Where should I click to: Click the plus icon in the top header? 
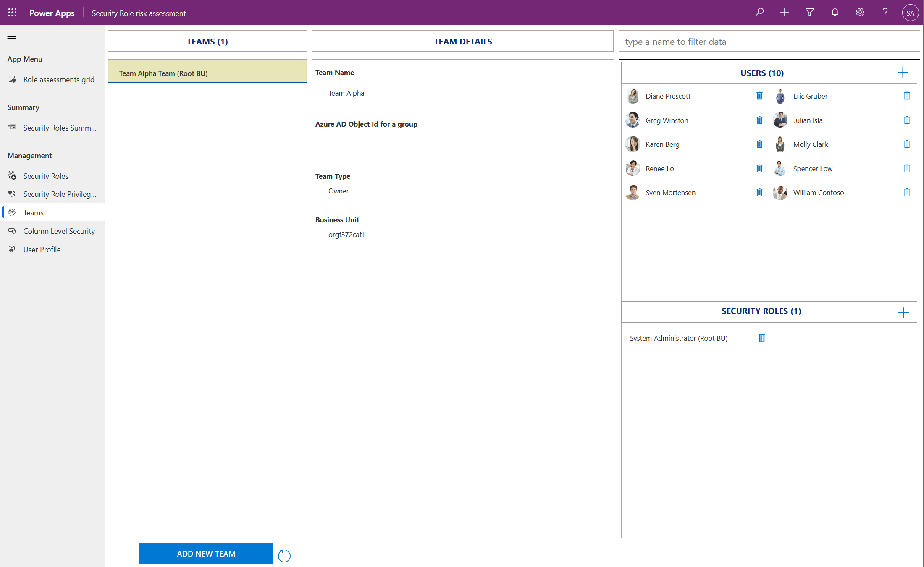pyautogui.click(x=784, y=12)
